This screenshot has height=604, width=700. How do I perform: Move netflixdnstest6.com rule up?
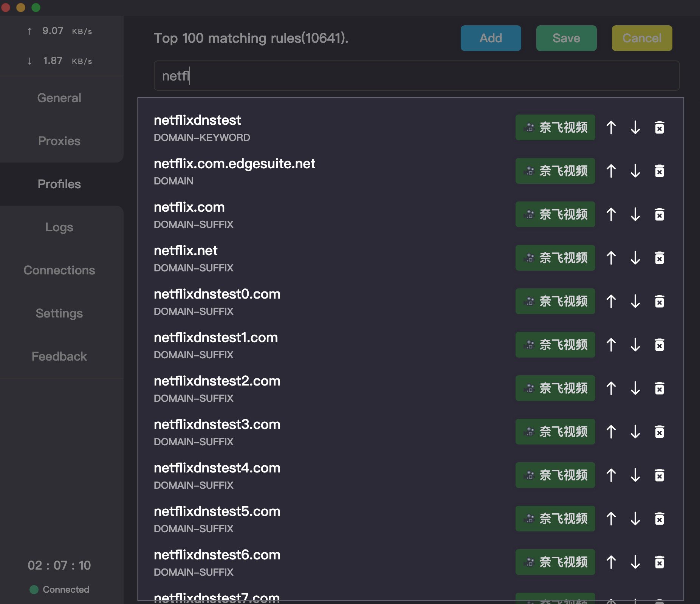point(611,562)
